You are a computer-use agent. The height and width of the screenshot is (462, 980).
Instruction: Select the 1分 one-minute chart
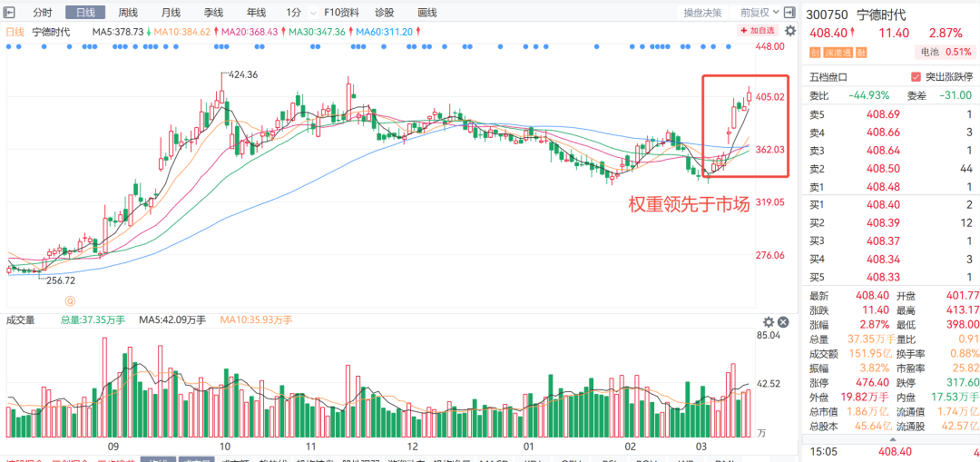[x=294, y=13]
